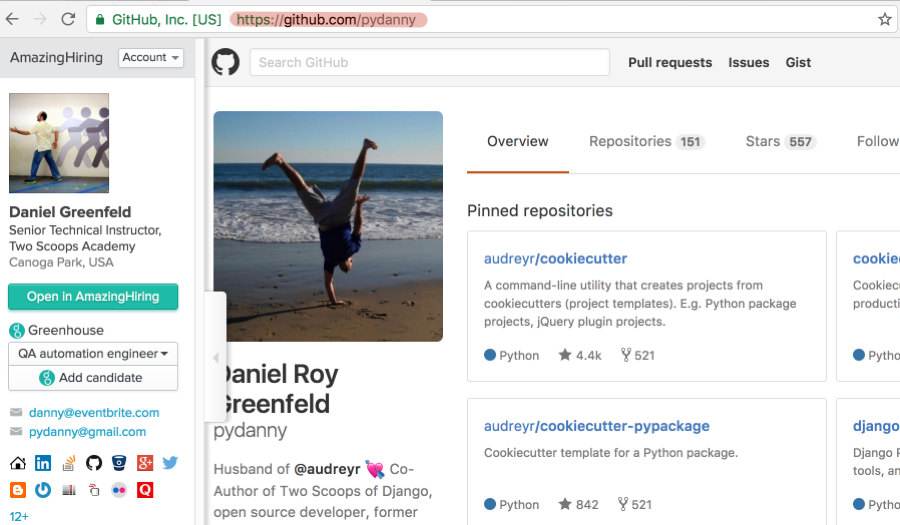900x525 pixels.
Task: Bookmark page with the star icon
Action: coord(885,20)
